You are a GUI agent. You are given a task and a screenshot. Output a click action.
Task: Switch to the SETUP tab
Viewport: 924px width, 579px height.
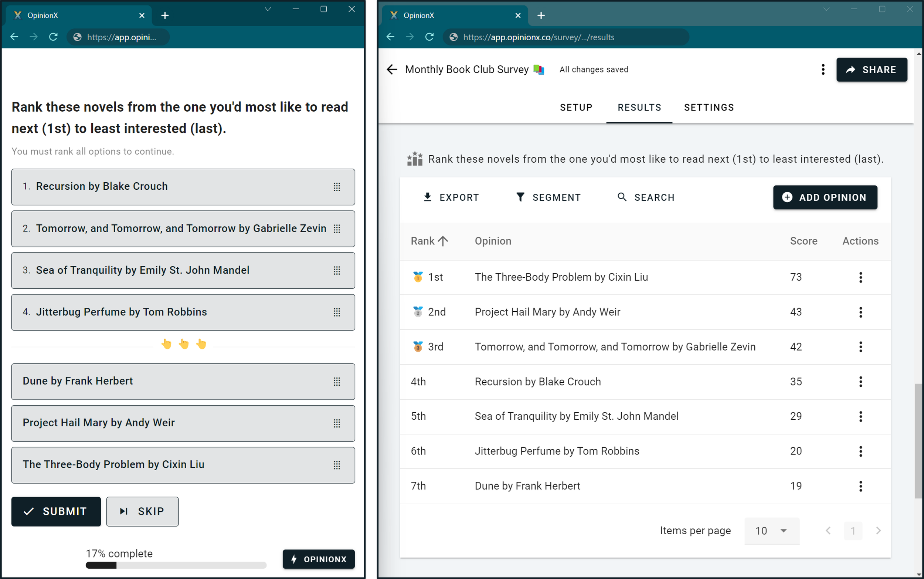point(576,108)
